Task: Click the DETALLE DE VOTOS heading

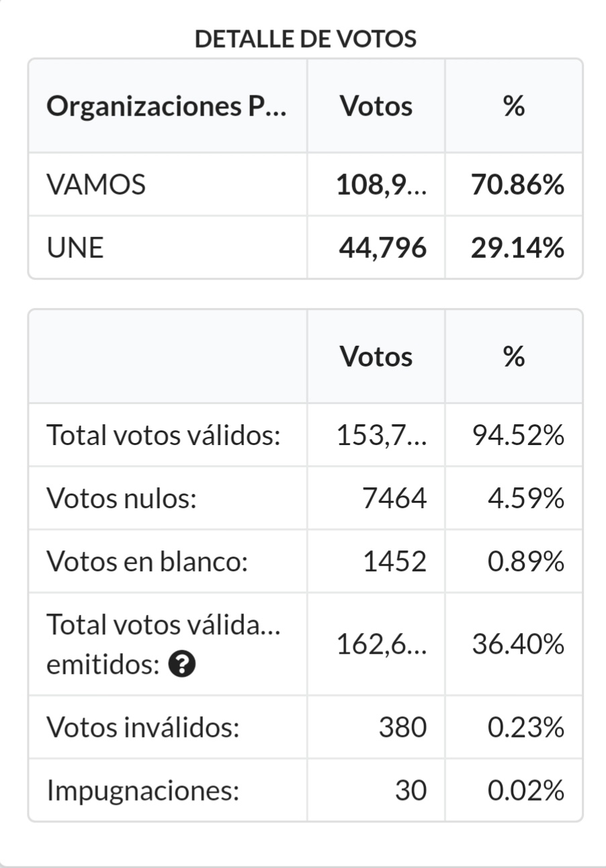Action: coord(306,39)
